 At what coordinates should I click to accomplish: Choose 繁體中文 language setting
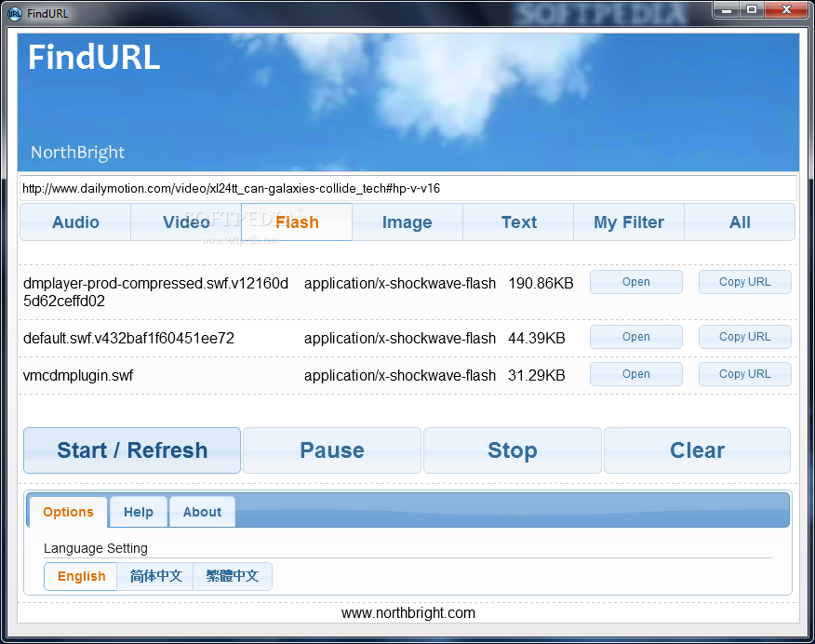(x=233, y=576)
